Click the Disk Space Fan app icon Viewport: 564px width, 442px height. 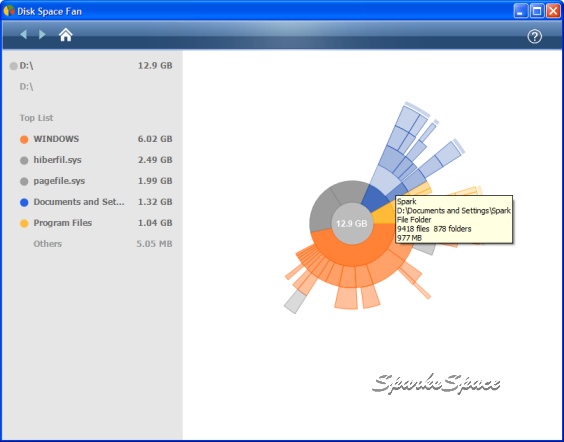click(9, 11)
